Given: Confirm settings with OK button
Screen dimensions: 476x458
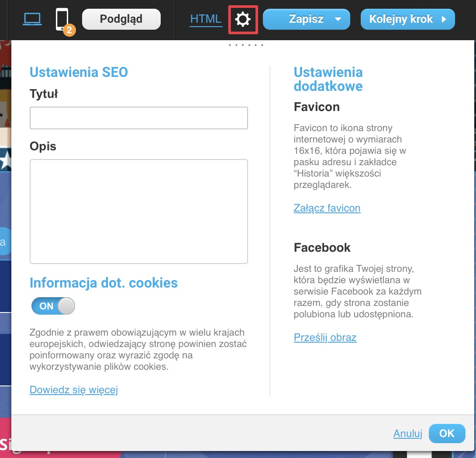Looking at the screenshot, I should coord(447,434).
